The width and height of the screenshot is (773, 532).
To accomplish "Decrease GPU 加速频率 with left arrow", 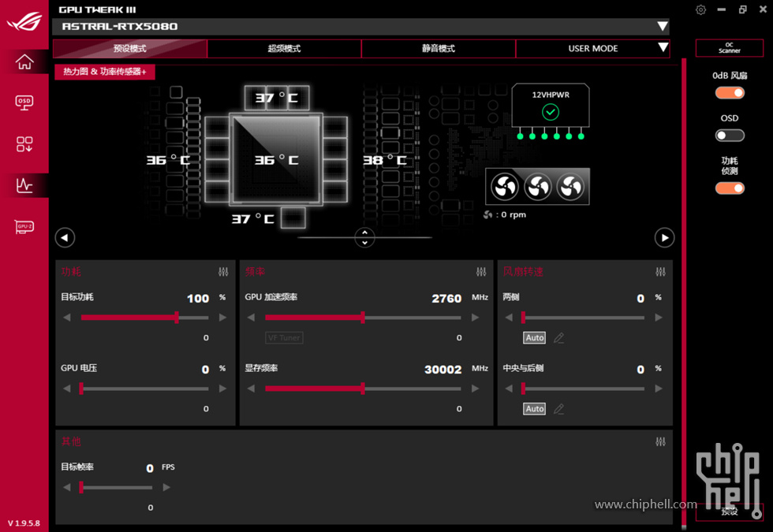I will tap(251, 318).
